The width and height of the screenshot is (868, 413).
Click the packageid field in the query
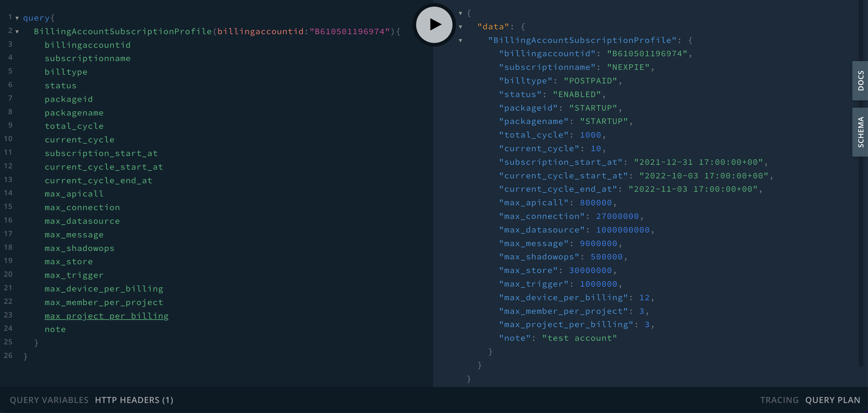click(69, 99)
